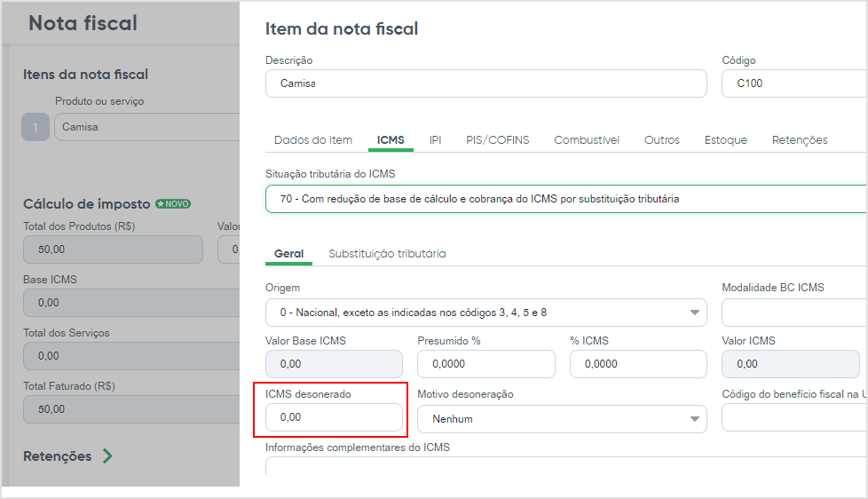Click the Itens da nota fiscal heading
This screenshot has width=868, height=499.
pos(85,75)
